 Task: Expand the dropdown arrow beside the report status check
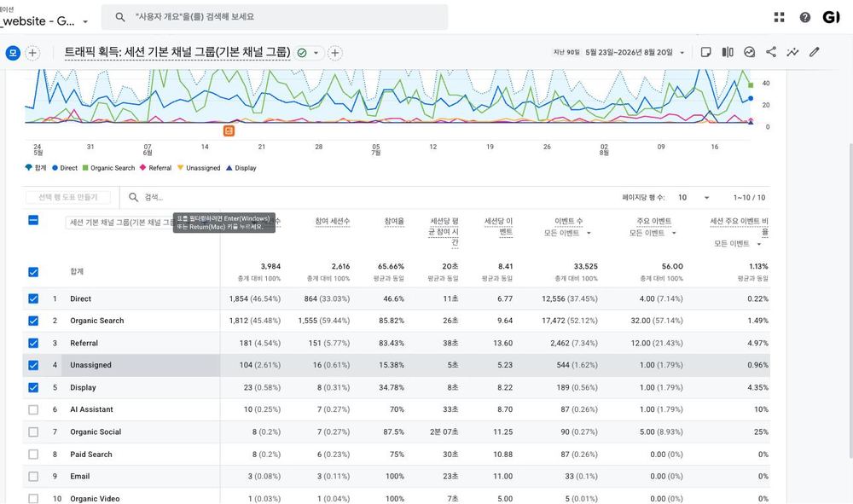pos(316,53)
